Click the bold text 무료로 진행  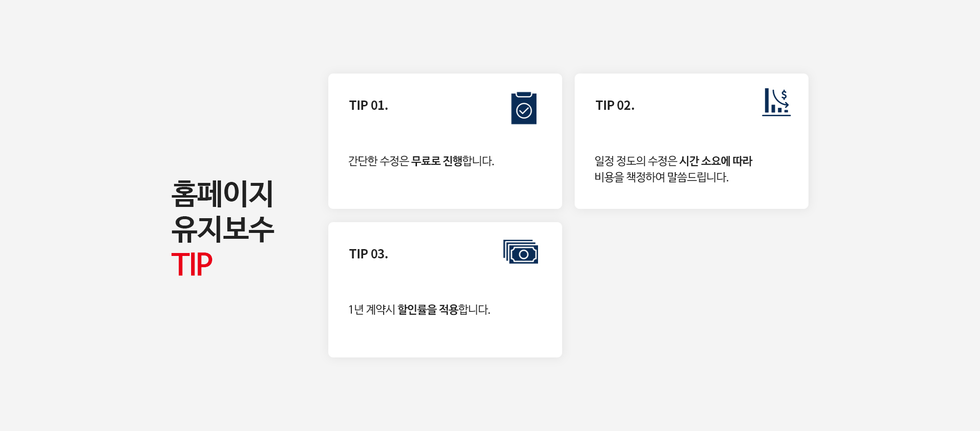(x=437, y=161)
